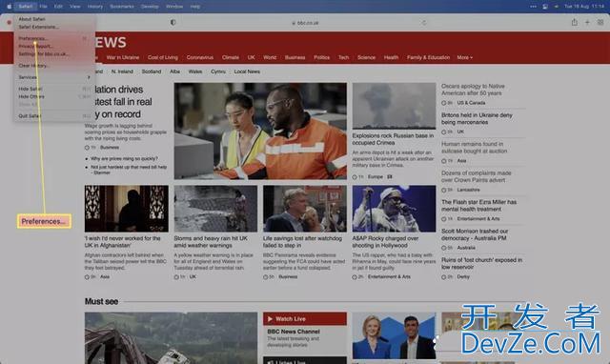Open the A$AP Rocky performance thumbnail

[x=394, y=209]
